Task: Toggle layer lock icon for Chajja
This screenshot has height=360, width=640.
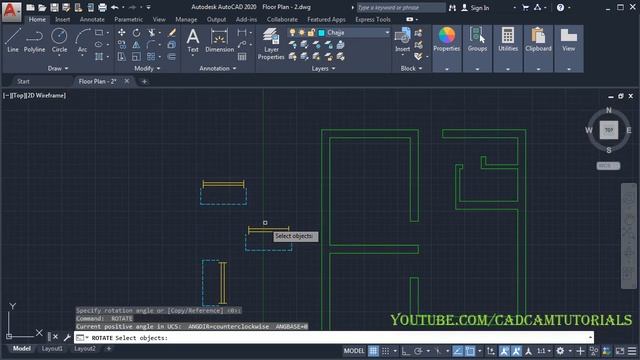Action: point(311,33)
